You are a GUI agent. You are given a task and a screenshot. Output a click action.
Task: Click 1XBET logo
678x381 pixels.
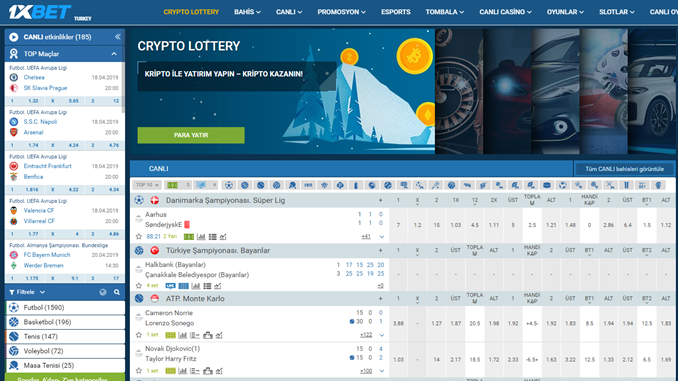pos(40,12)
